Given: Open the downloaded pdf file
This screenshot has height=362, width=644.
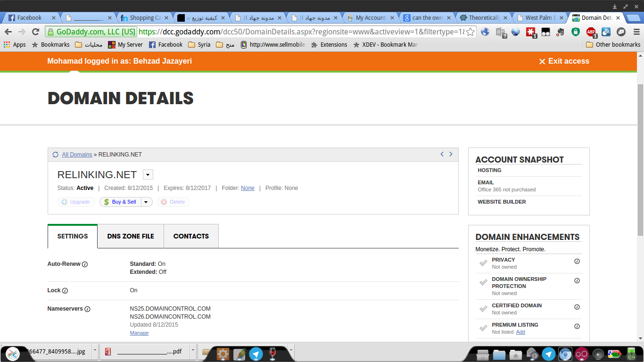Looking at the screenshot, I should tap(144, 351).
